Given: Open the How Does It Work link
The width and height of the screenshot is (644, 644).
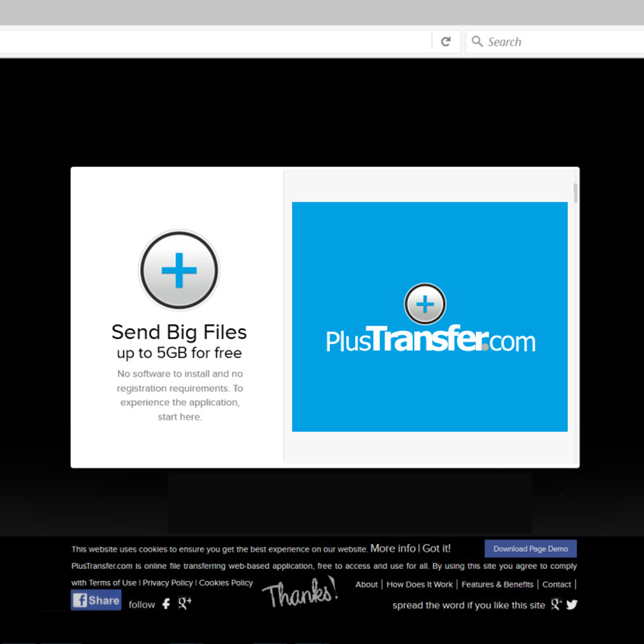Looking at the screenshot, I should click(x=419, y=584).
